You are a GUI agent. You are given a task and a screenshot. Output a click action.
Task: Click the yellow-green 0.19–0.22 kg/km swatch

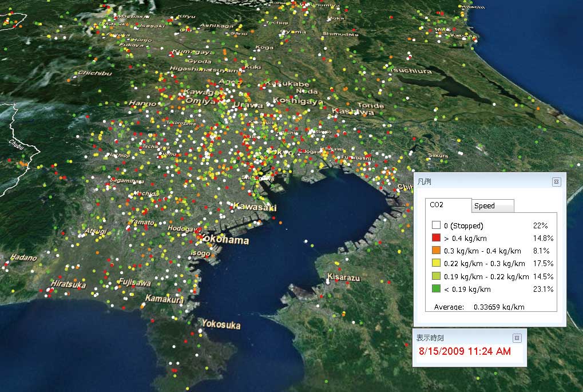coord(436,276)
